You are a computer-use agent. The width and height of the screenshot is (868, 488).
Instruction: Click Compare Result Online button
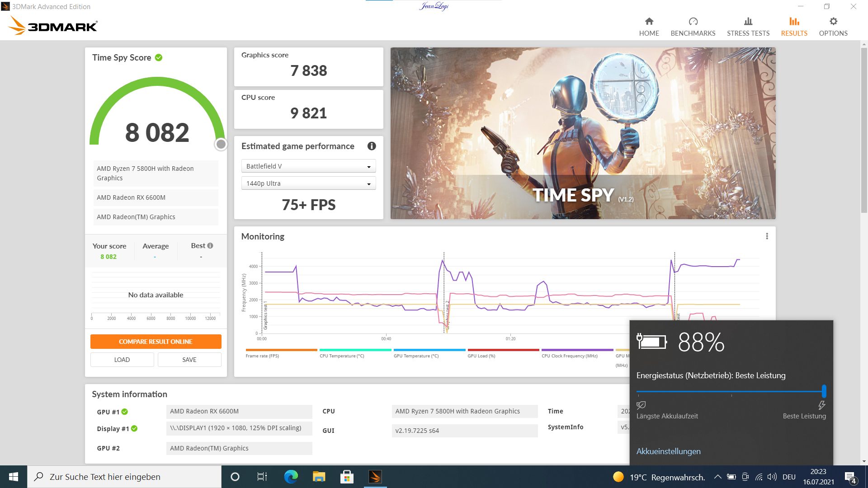156,342
